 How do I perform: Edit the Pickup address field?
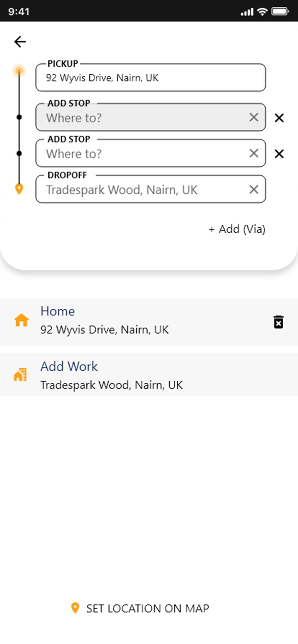tap(150, 77)
